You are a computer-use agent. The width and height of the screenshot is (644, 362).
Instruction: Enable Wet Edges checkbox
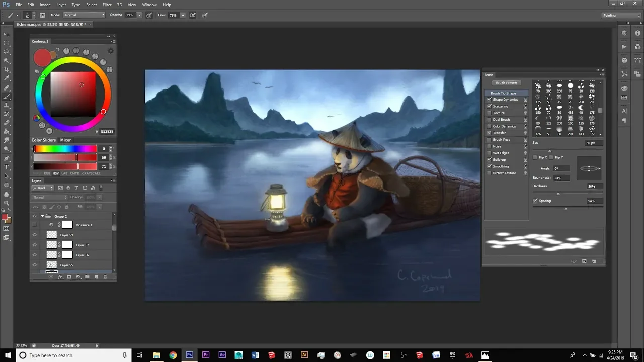click(x=489, y=153)
